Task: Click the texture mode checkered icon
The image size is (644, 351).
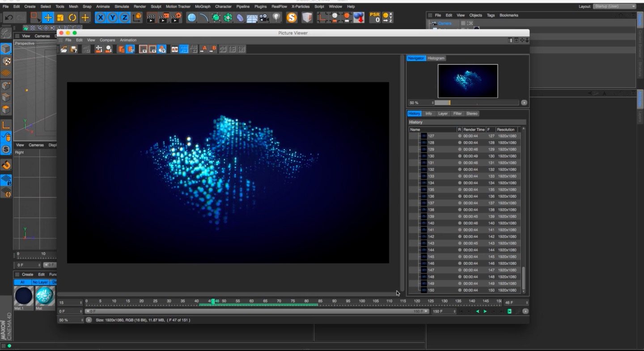Action: (x=6, y=61)
